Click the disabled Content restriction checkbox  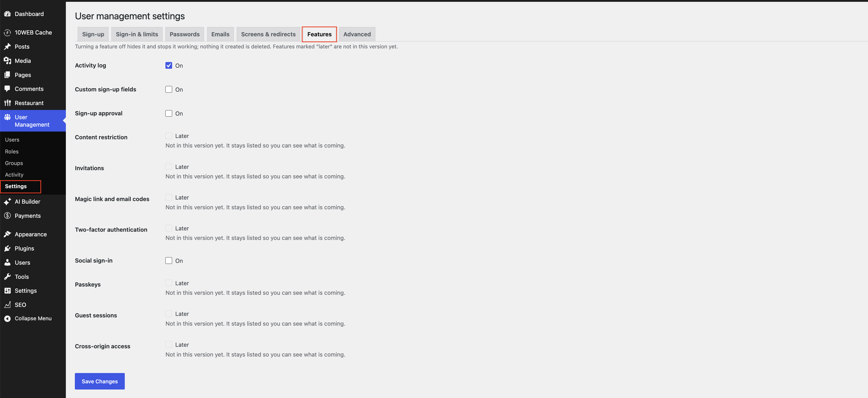coord(169,136)
